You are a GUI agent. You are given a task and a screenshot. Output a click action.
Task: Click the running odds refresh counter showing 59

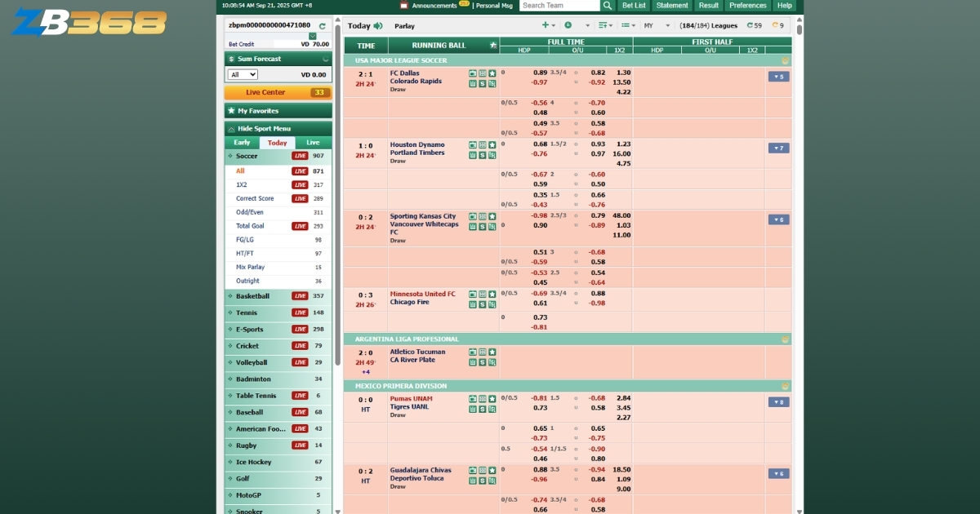(754, 26)
